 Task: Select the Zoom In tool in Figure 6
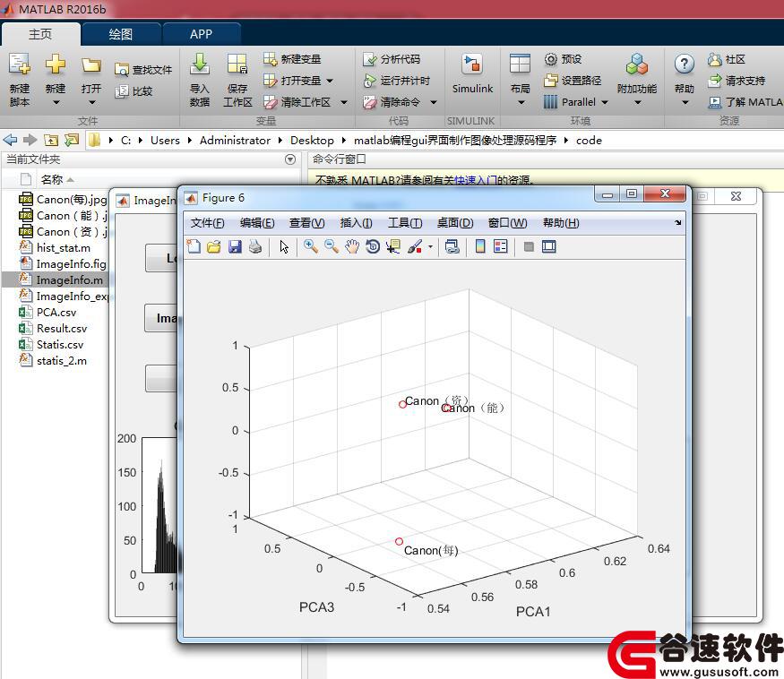point(311,246)
